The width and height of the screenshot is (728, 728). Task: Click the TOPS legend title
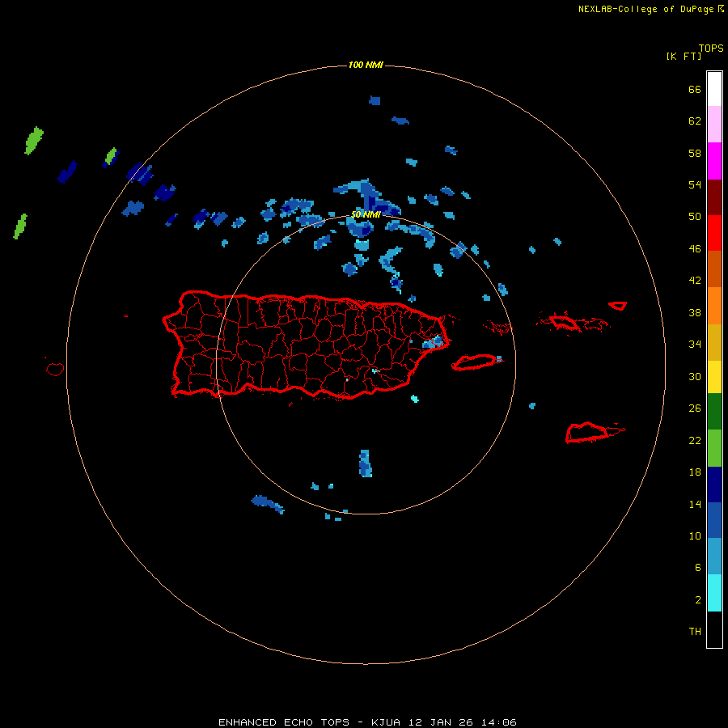coord(711,48)
